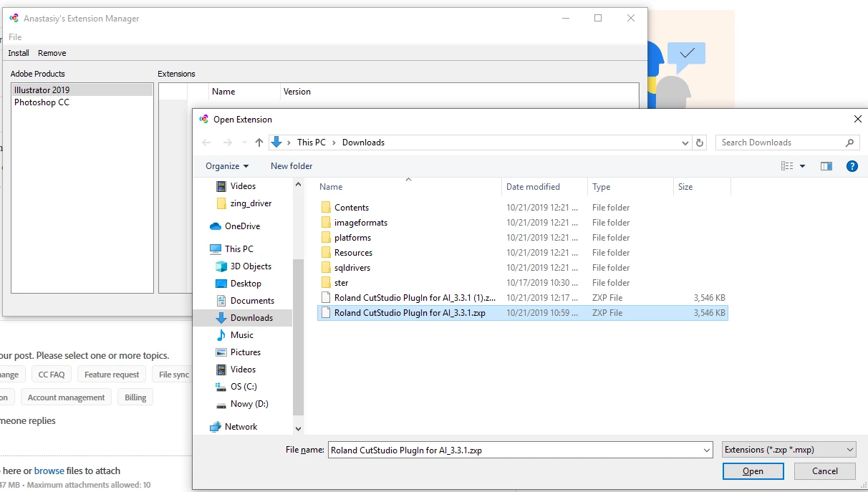Expand the address bar dropdown arrow
This screenshot has height=492, width=868.
(x=685, y=143)
